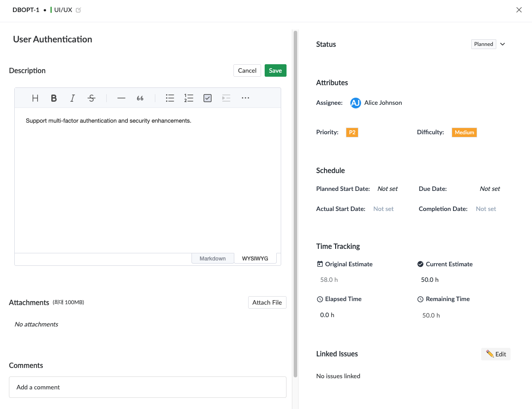Screen dimensions: 532x409
Task: Create a bulleted list
Action: coord(170,98)
